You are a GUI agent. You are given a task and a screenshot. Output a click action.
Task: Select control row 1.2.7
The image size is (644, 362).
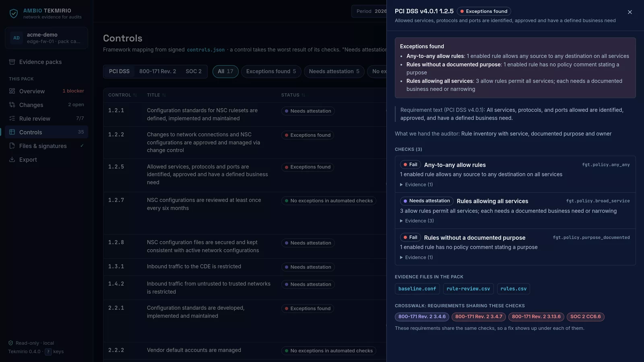click(245, 213)
